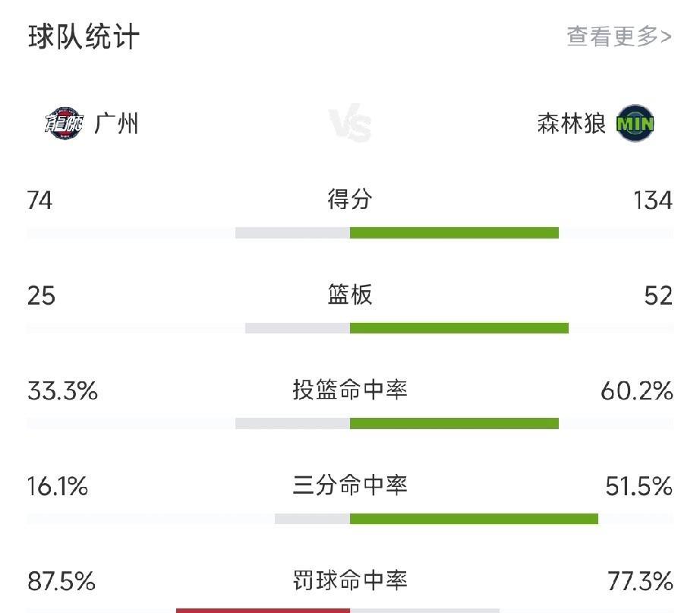The image size is (700, 613).
Task: Click the 60.2% field goal value
Action: (x=636, y=391)
